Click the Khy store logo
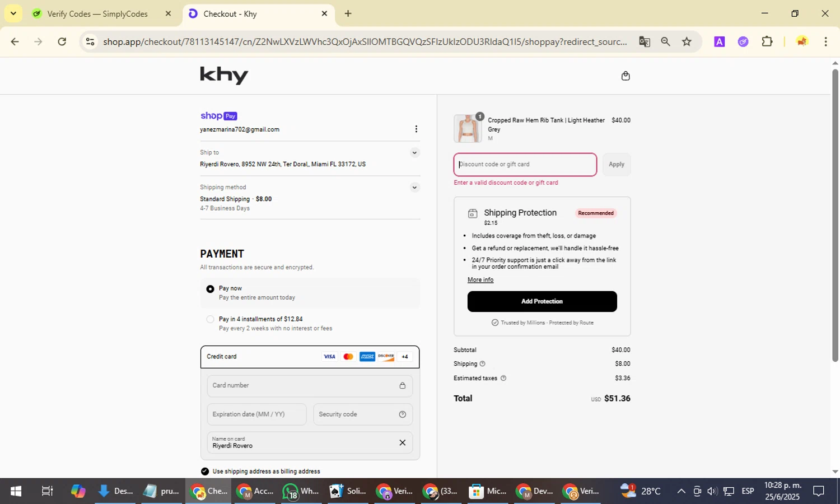Screen dimensions: 840x504 click(x=224, y=75)
